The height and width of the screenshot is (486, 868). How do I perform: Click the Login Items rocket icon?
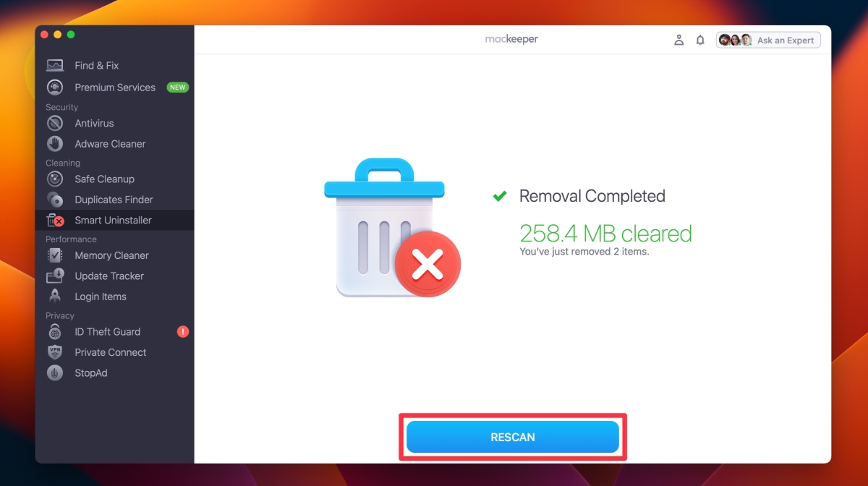[55, 297]
